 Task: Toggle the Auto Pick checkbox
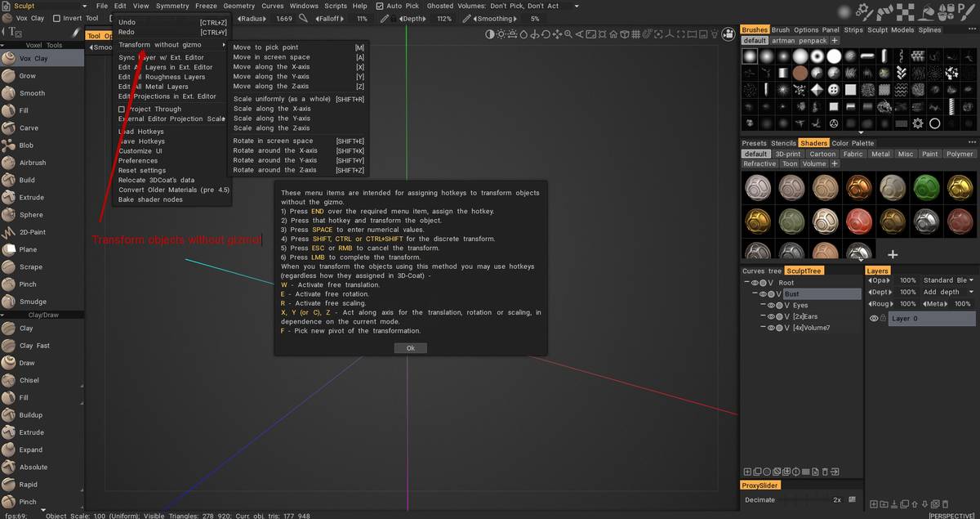[379, 6]
